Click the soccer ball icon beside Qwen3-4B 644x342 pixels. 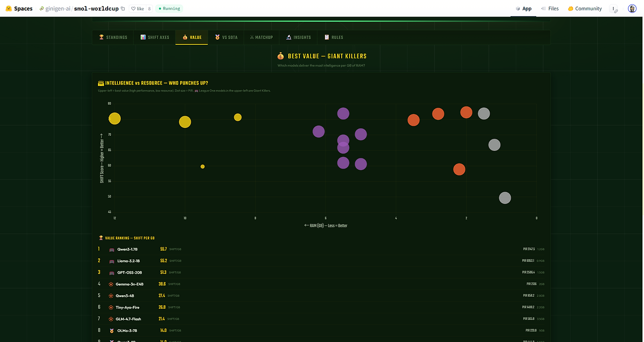[x=111, y=296]
